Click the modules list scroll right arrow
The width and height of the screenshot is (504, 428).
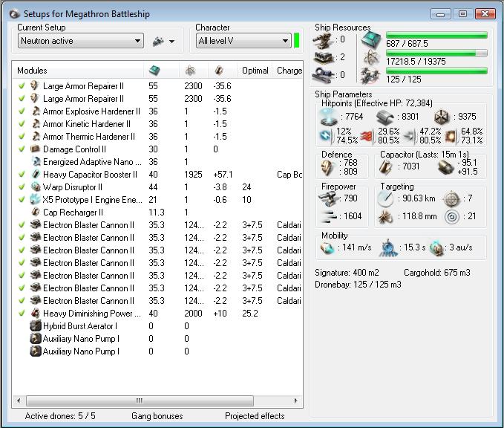tap(295, 401)
